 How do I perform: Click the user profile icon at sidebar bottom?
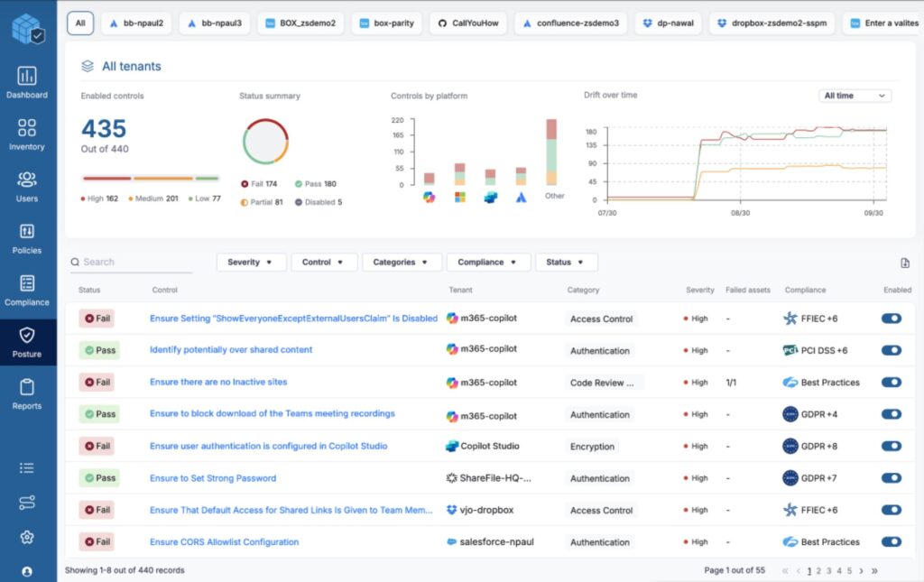[x=27, y=571]
